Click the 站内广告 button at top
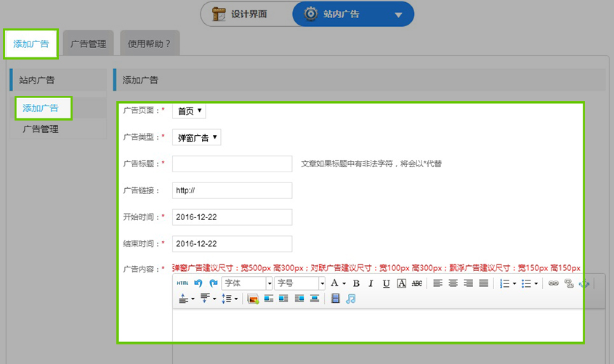614x364 pixels. click(x=353, y=14)
